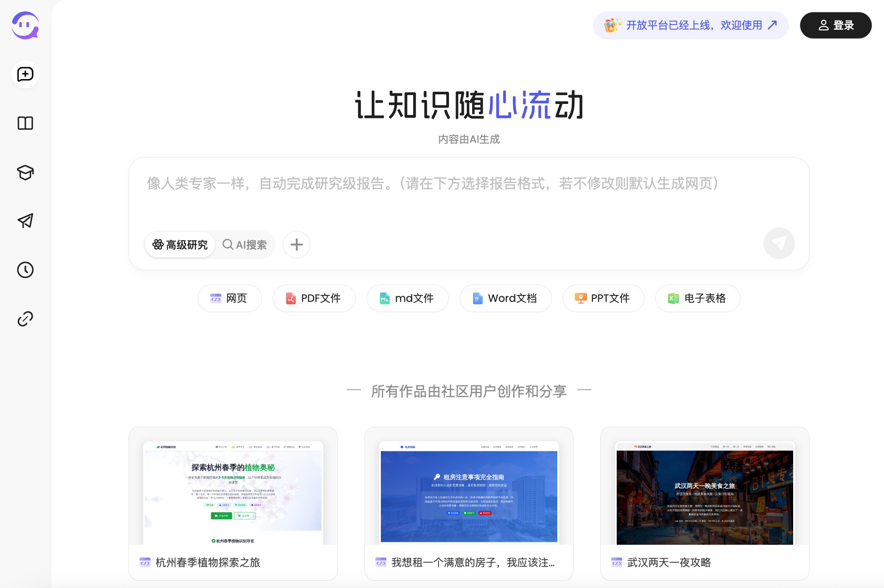Switch to AI搜索 mode
Viewport: 884px width, 588px height.
point(245,245)
